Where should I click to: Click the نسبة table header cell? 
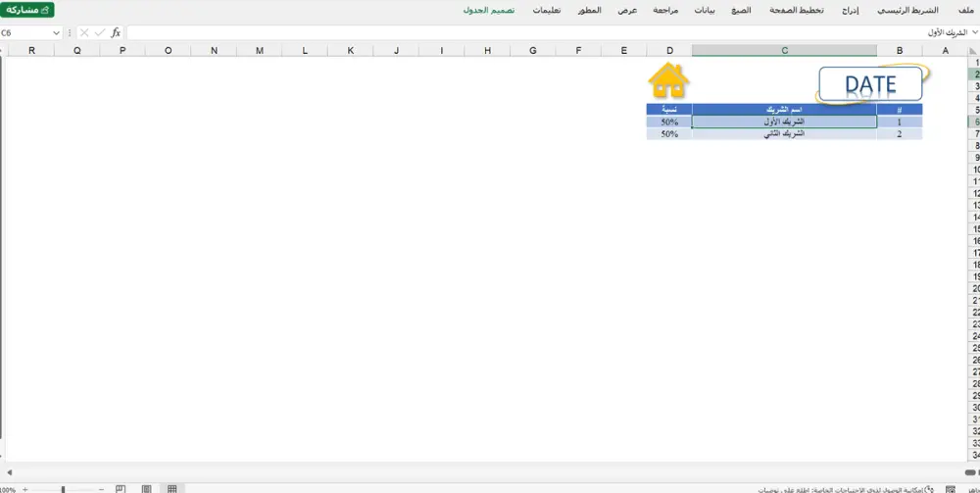(669, 110)
